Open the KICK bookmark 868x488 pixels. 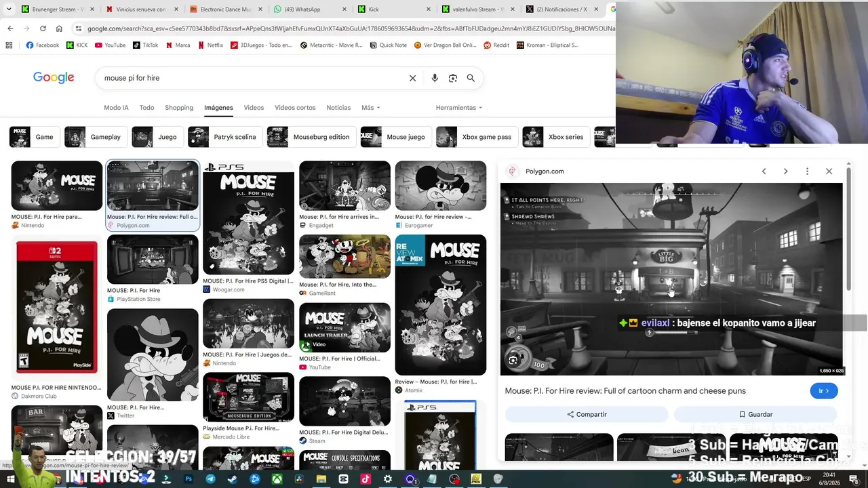(77, 45)
